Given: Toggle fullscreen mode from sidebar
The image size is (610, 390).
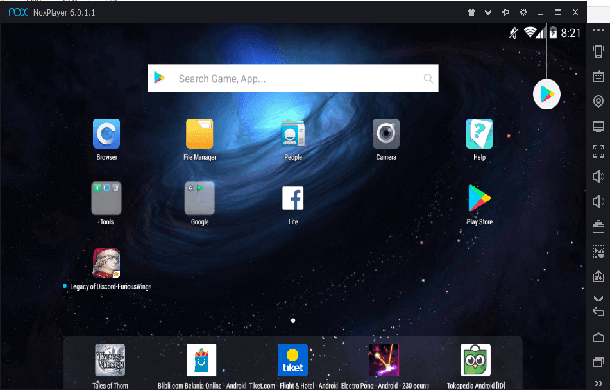Looking at the screenshot, I should tap(598, 151).
